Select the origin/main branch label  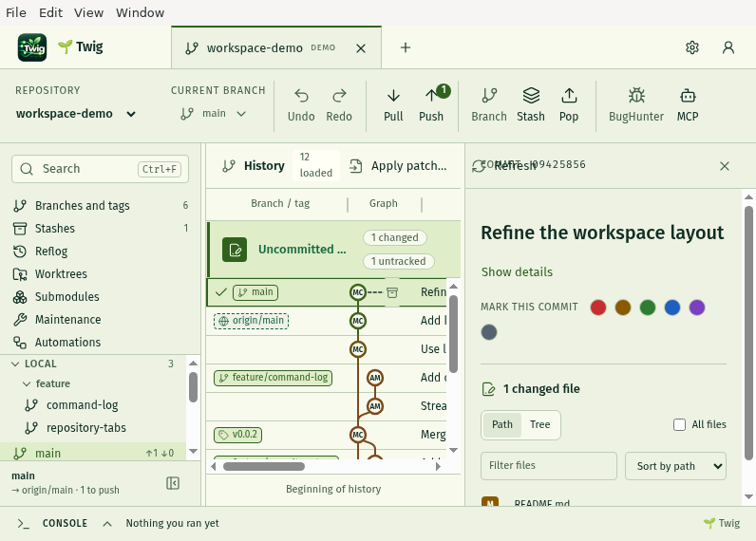251,321
